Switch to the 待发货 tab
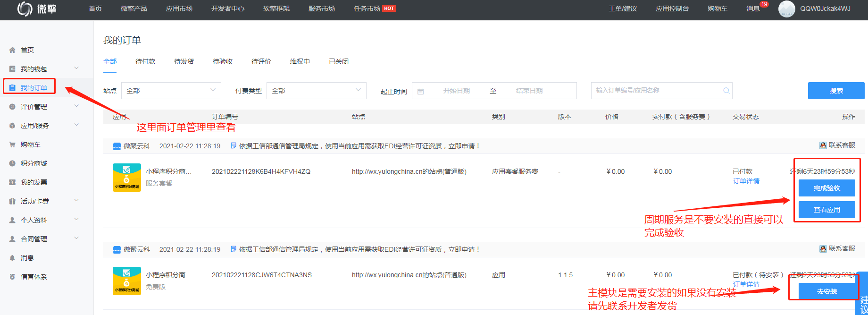This screenshot has height=315, width=868. [x=184, y=61]
